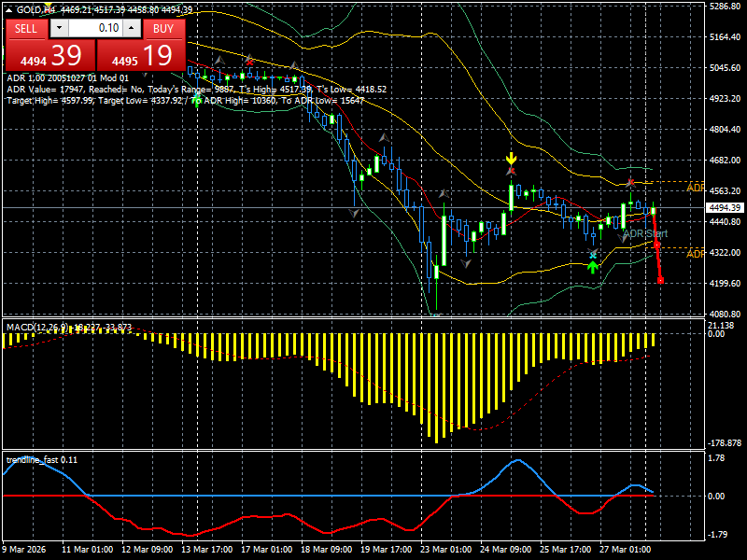The width and height of the screenshot is (747, 560).
Task: Focus the 0.10 volume input field
Action: [x=95, y=28]
